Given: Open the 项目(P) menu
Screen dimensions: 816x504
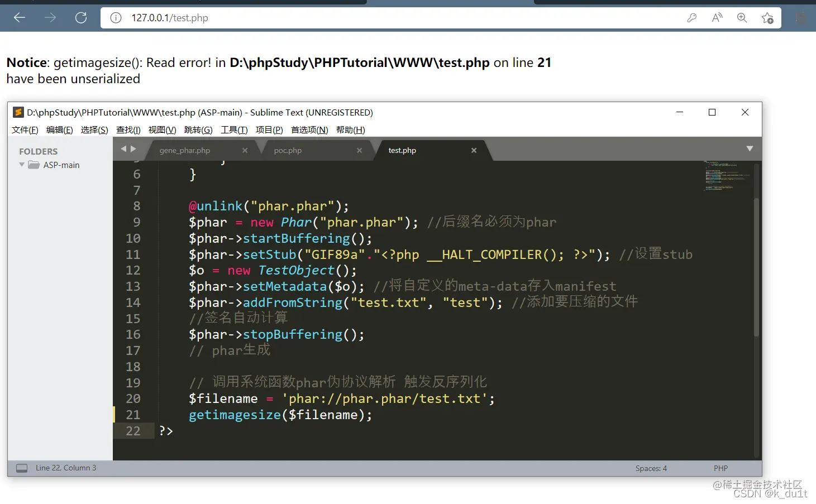Looking at the screenshot, I should [269, 130].
